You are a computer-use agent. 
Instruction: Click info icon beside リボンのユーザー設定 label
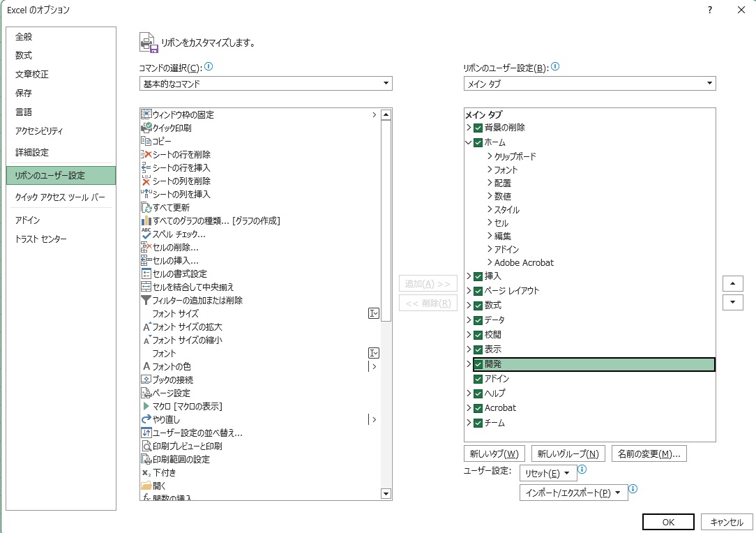[x=555, y=66]
